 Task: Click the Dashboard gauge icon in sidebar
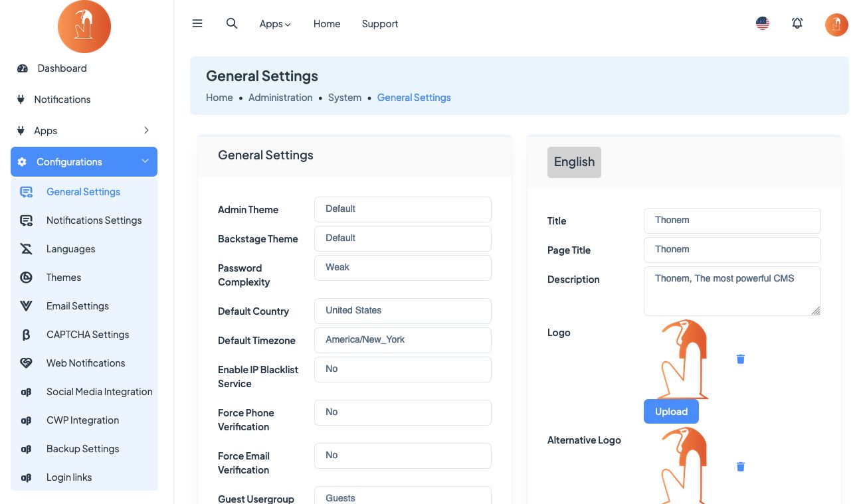[23, 68]
